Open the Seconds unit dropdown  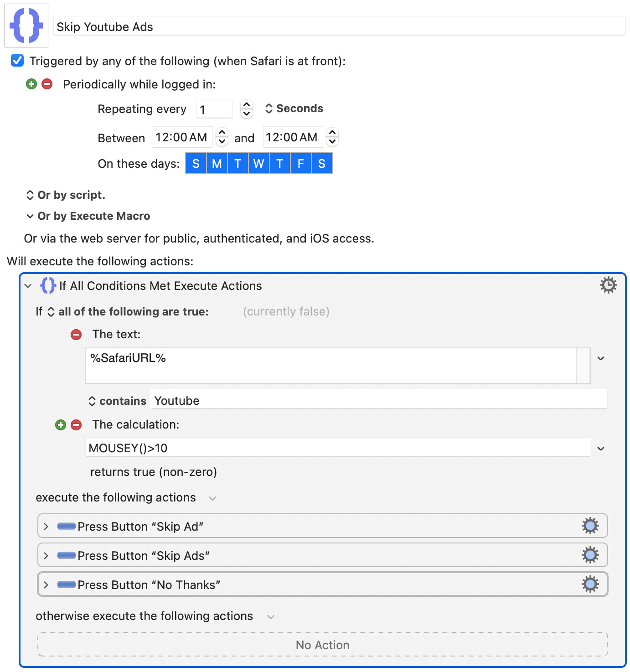[294, 109]
